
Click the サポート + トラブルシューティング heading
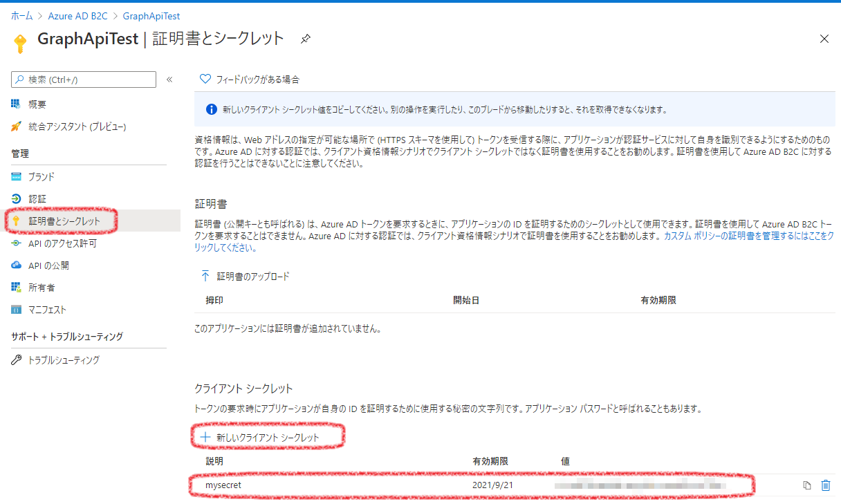[x=67, y=337]
